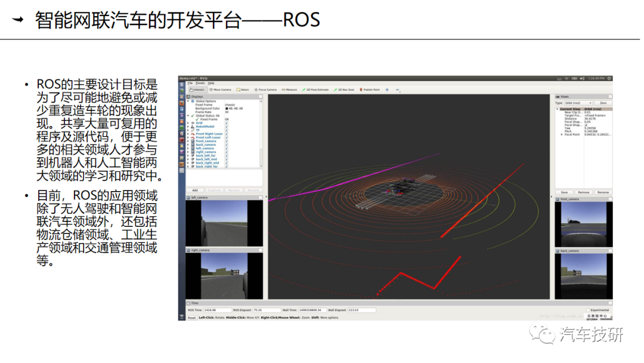
Task: Disable the Front Left Laser checkbox
Action: coord(227,137)
